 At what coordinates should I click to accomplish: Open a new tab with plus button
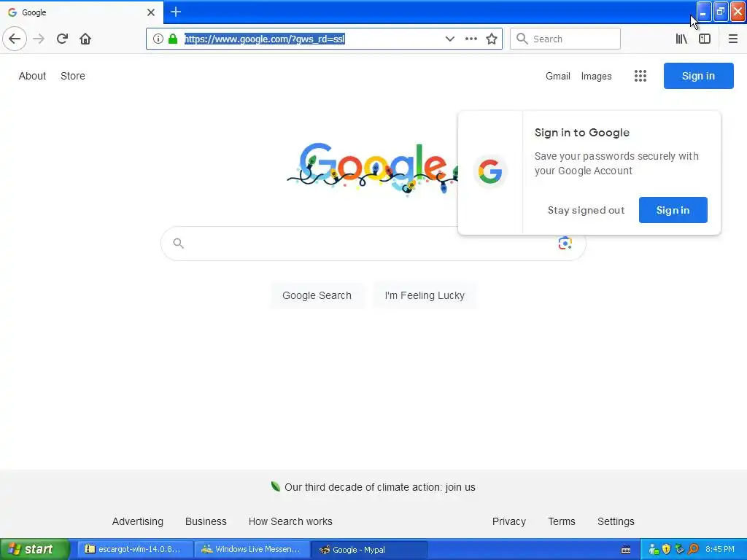click(176, 12)
